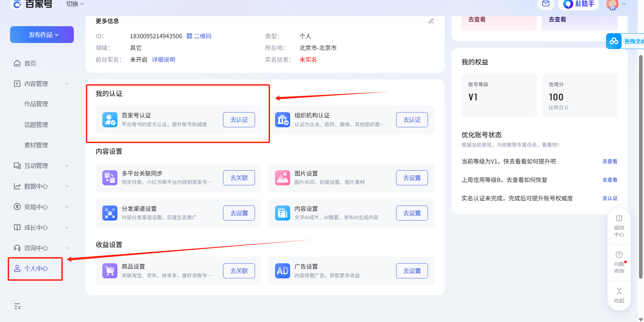Click the 二维码 QR code icon
The image size is (644, 322).
pos(190,36)
